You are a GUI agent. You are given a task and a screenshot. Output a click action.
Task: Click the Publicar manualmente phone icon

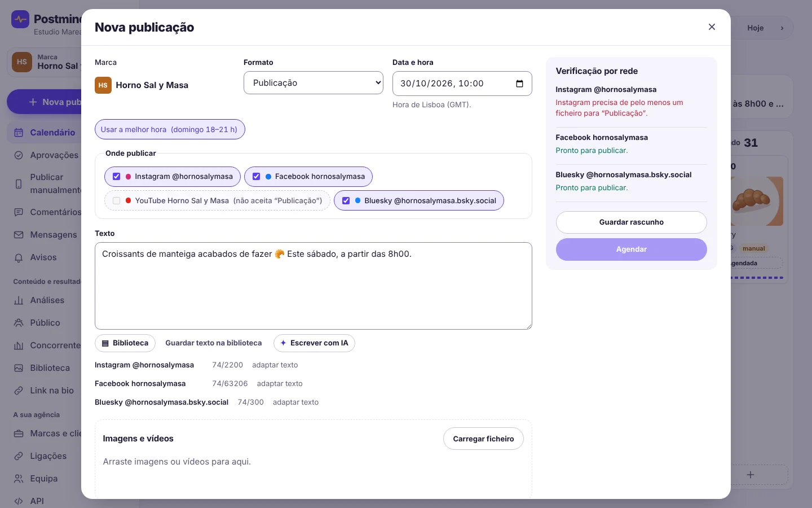[x=19, y=184]
